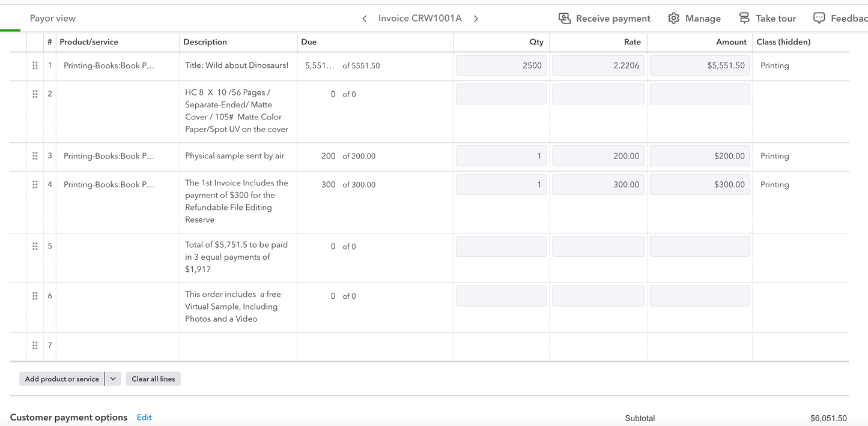
Task: Click the Manage gear icon
Action: click(x=674, y=19)
